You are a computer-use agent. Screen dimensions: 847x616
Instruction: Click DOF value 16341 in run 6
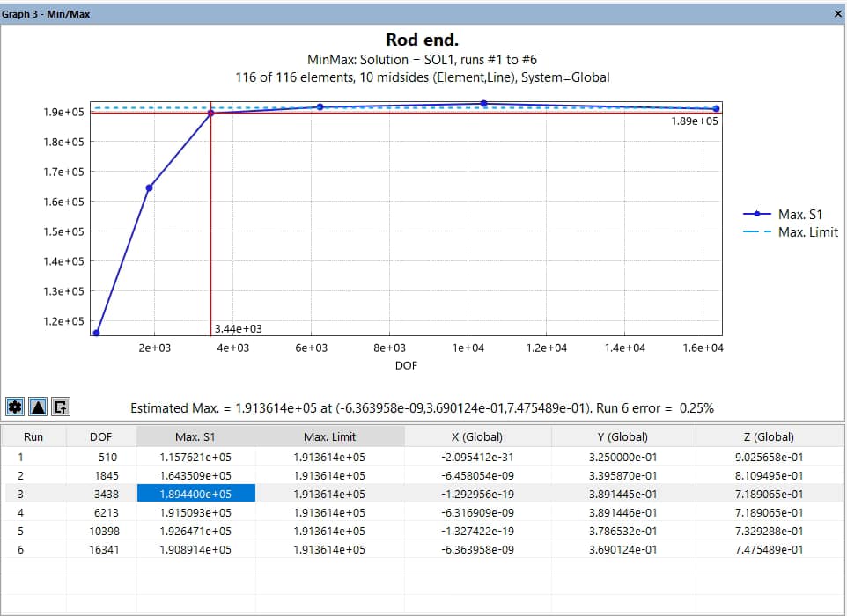click(101, 549)
